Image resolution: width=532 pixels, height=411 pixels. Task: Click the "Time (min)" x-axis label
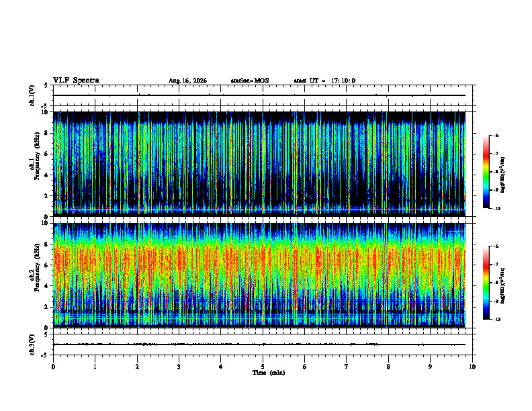[269, 373]
